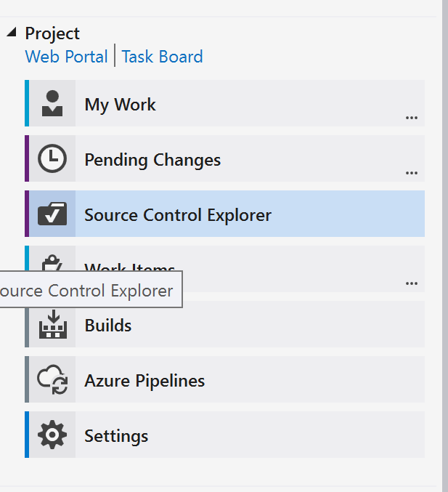Select the Pending Changes text label
448x492 pixels.
point(152,160)
